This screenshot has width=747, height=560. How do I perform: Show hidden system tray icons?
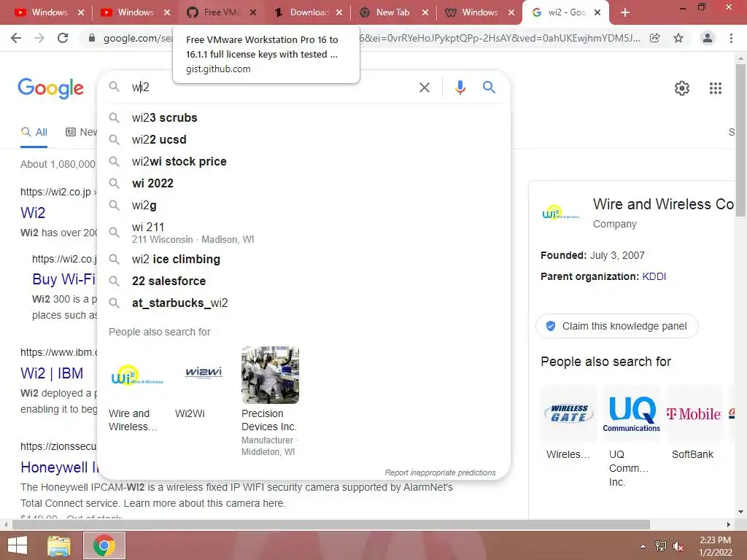click(643, 546)
